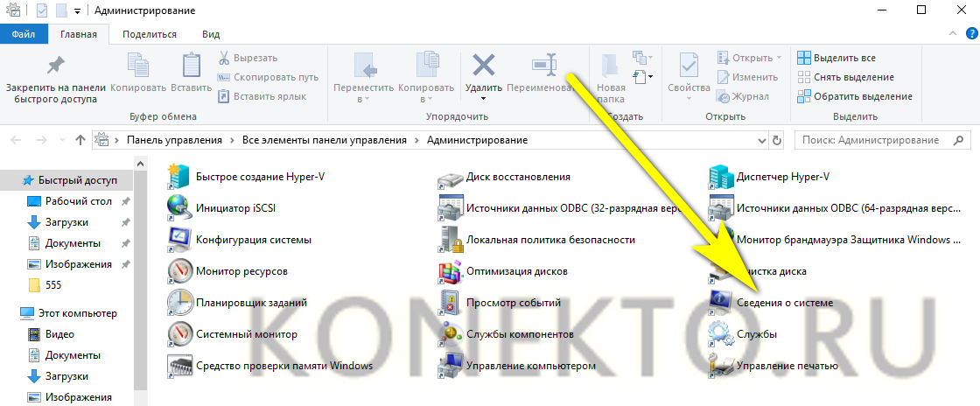Viewport: 980px width, 406px height.
Task: Open Средство проверки памяти Windows
Action: (270, 366)
